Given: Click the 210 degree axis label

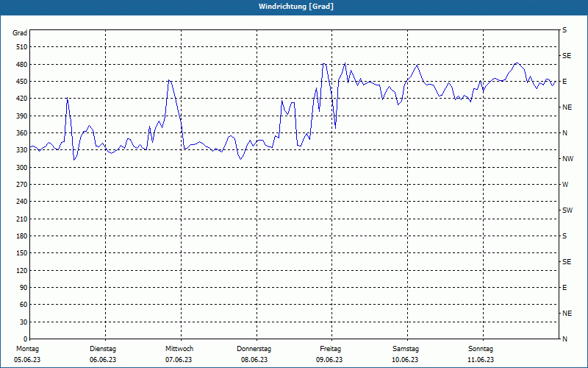Looking at the screenshot, I should pos(22,219).
